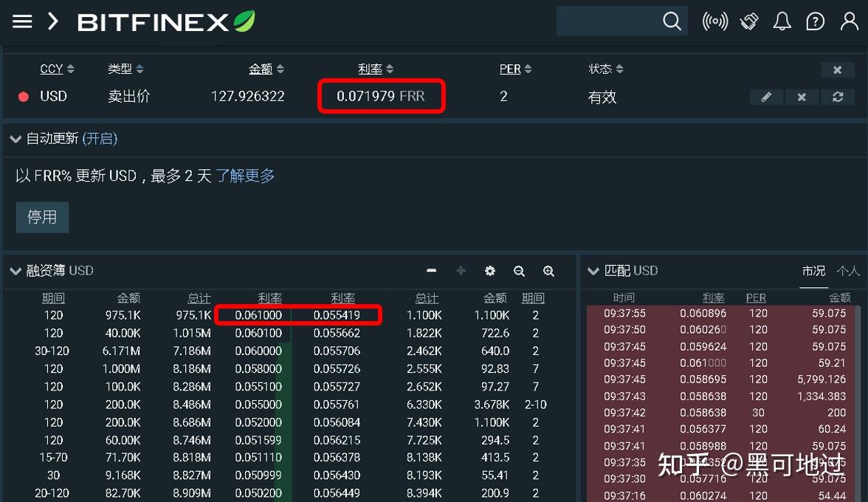The image size is (868, 502).
Task: Zoom out on the funding book
Action: [519, 271]
